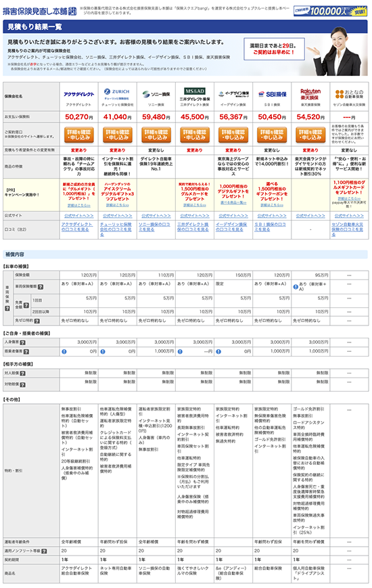Open アクサダイレクト campaign 詳細はこちら link
Image resolution: width=372 pixels, height=588 pixels.
78,205
